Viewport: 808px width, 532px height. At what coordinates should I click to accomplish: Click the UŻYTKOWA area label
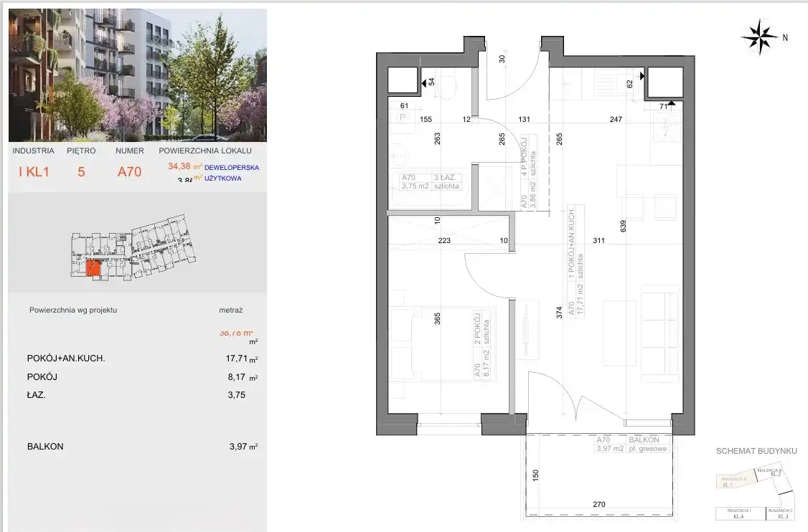coord(223,179)
